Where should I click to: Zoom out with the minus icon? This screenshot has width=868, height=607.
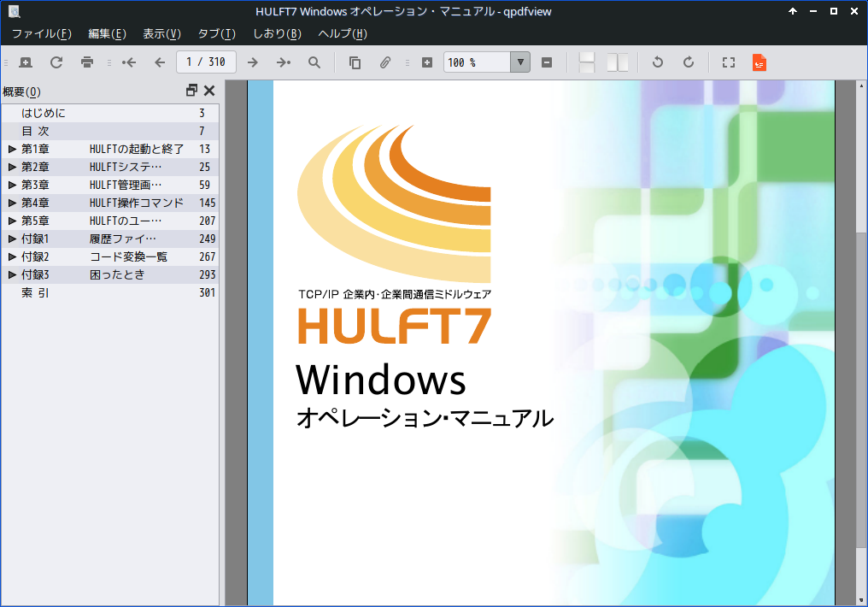(x=547, y=62)
